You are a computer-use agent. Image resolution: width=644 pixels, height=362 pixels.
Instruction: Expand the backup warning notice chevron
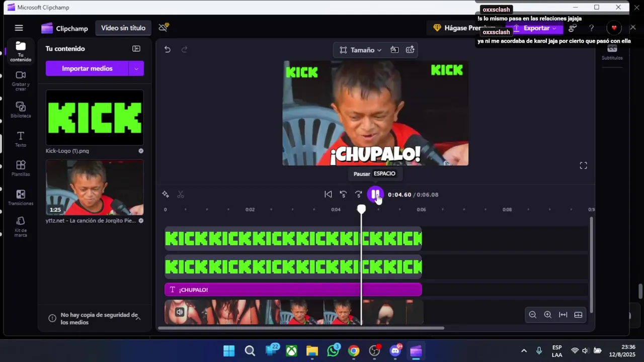[x=138, y=318]
